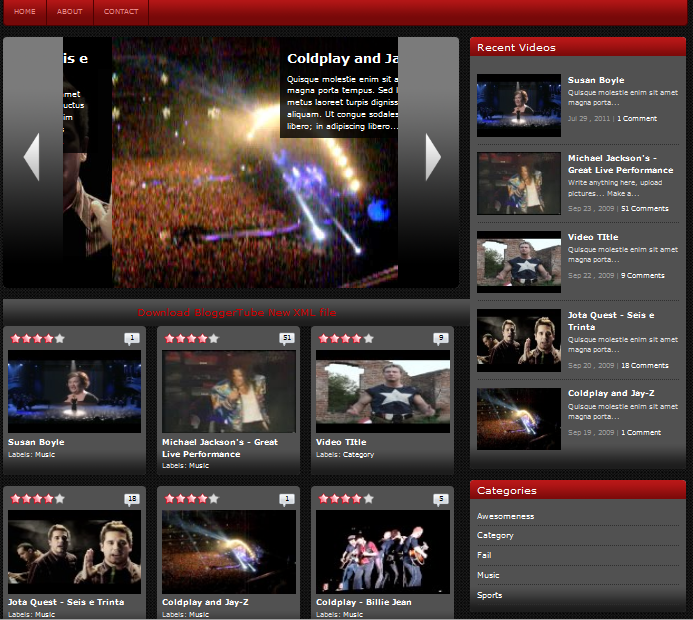Open the 51 comments bubble on Michael Jackson card
693x620 pixels.
(287, 339)
